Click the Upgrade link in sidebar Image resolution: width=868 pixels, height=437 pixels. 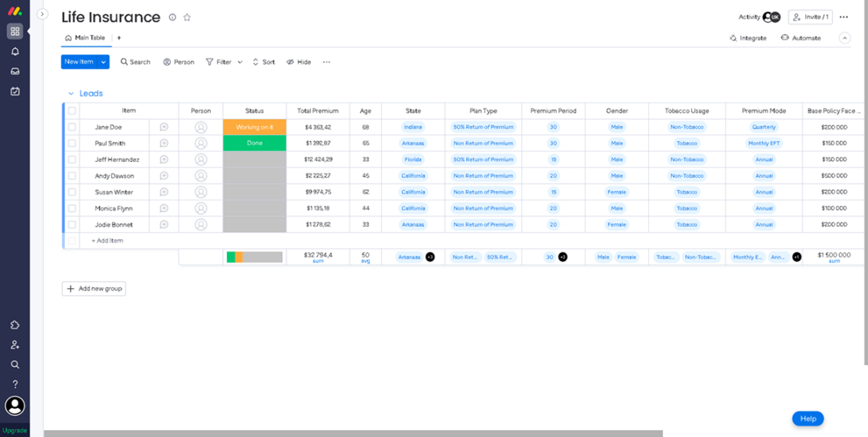15,430
